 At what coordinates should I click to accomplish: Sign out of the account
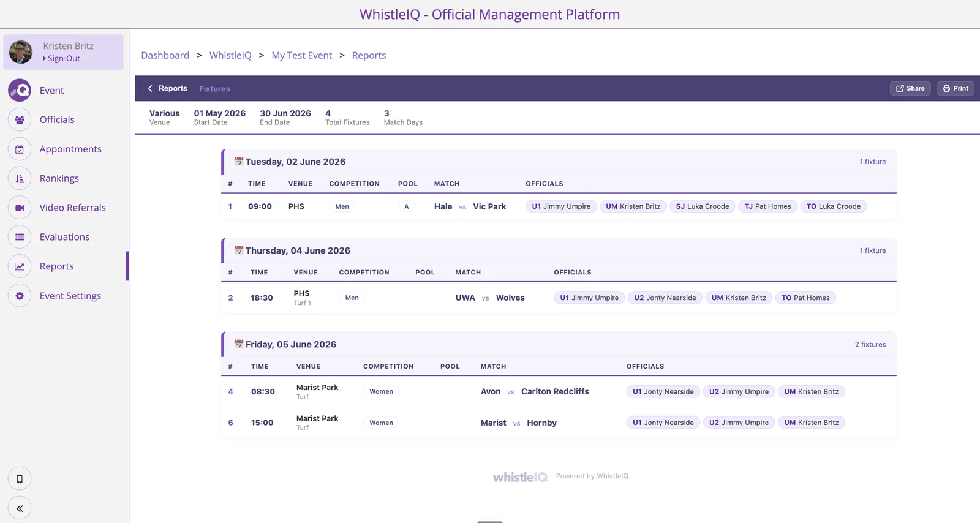pyautogui.click(x=64, y=59)
